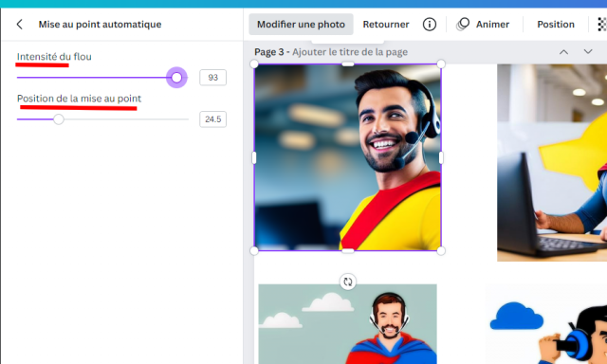This screenshot has width=607, height=364.
Task: Click the bottom-right corner handle of selected photo
Action: click(x=441, y=250)
